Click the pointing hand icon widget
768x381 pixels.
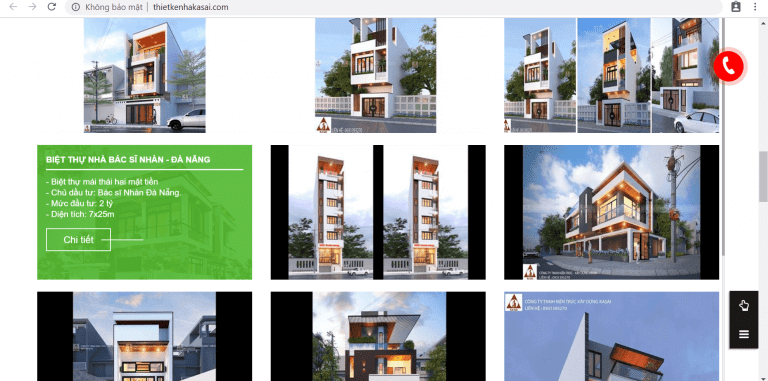(744, 306)
